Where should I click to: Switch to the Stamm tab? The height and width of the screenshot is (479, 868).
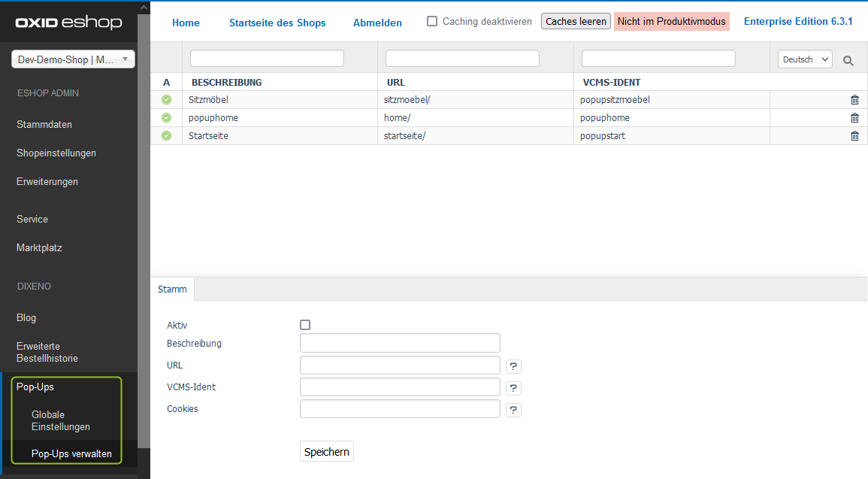pos(172,289)
